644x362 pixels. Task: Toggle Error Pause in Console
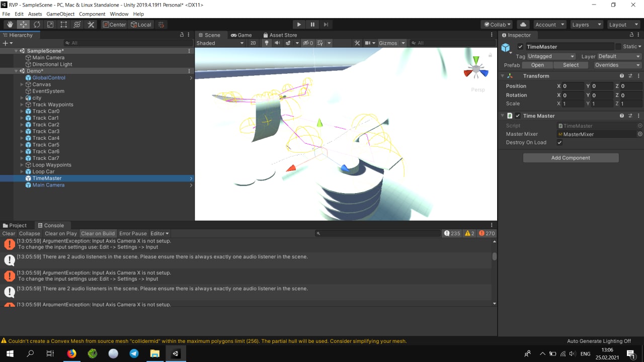click(133, 233)
